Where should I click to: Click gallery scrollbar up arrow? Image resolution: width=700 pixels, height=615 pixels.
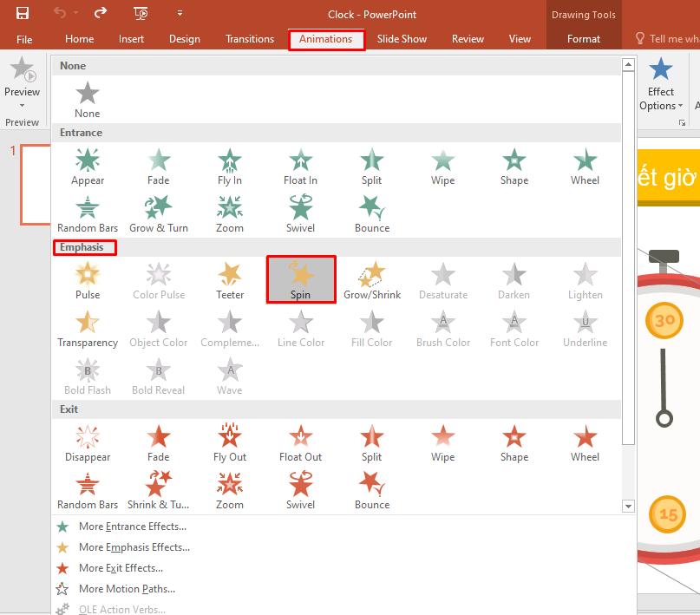(x=628, y=65)
